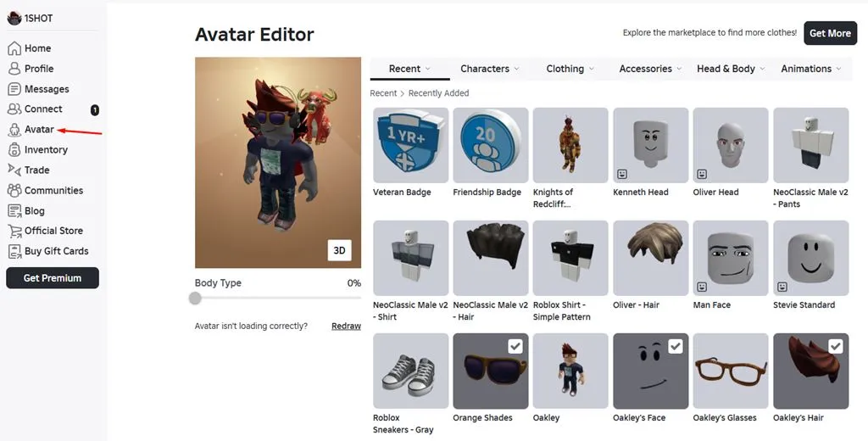
Task: Open the Inventory sidebar icon
Action: coord(14,150)
